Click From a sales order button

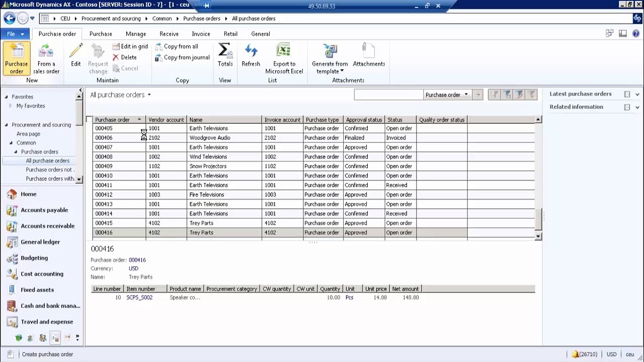coord(46,58)
